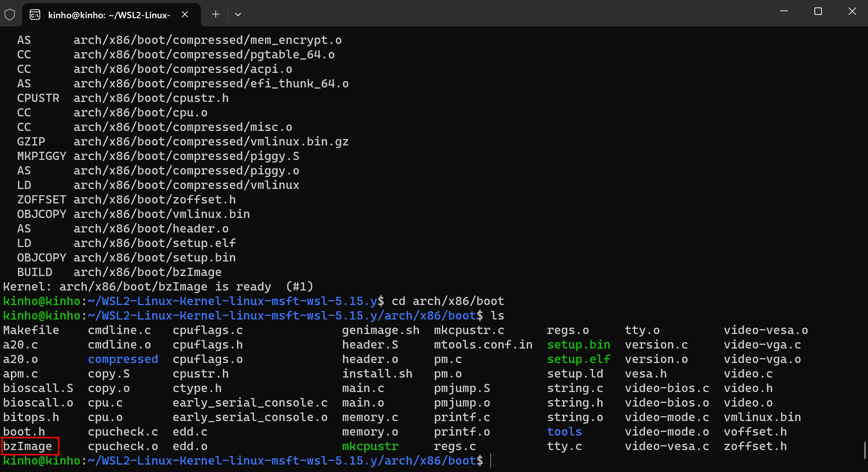This screenshot has width=868, height=472.
Task: Minimize the terminal window
Action: 784,11
